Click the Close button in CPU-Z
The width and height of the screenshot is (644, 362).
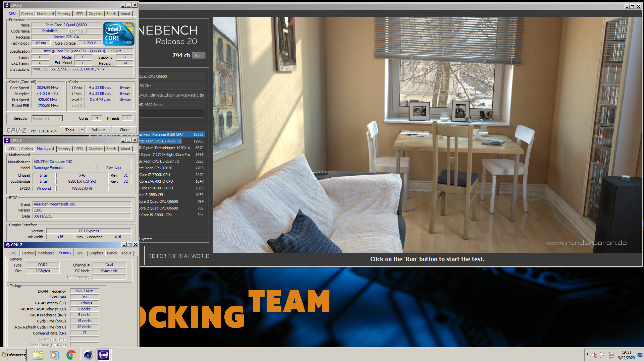point(124,130)
